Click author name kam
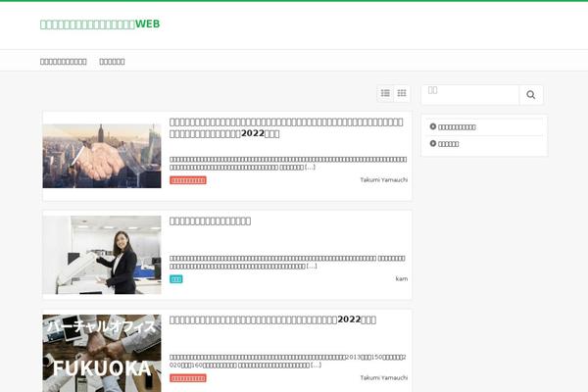This screenshot has width=588, height=392. (x=402, y=278)
